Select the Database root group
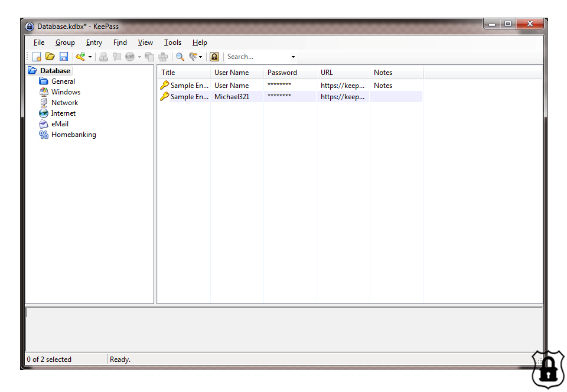 coord(55,71)
